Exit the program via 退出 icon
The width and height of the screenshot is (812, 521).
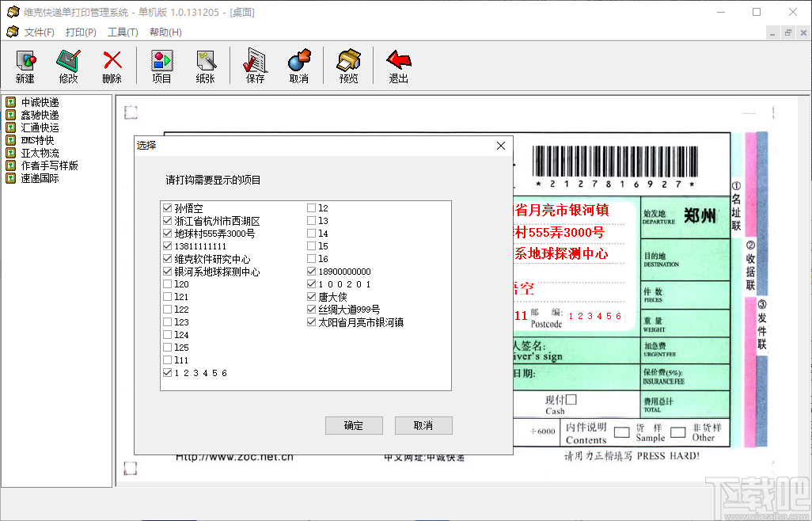(x=397, y=65)
